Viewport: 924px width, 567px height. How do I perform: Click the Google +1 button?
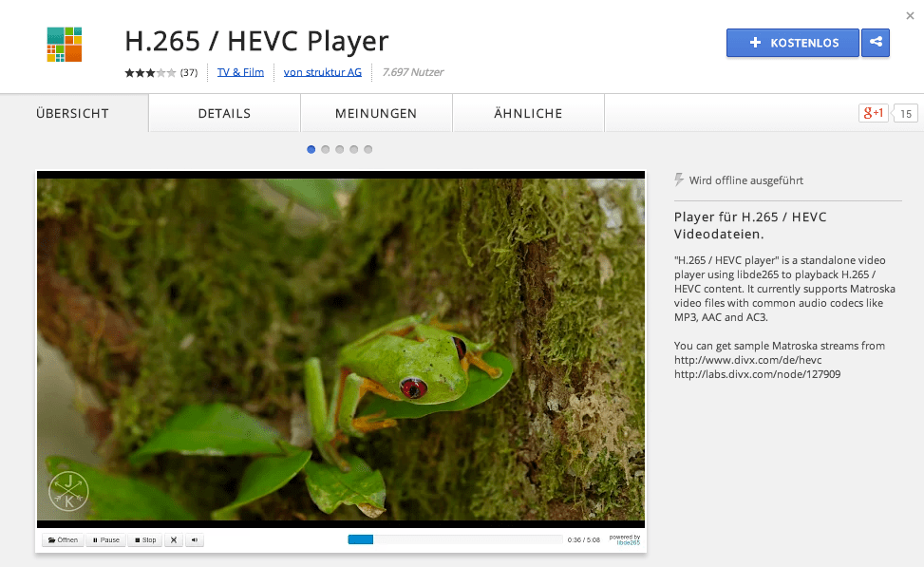click(x=874, y=113)
